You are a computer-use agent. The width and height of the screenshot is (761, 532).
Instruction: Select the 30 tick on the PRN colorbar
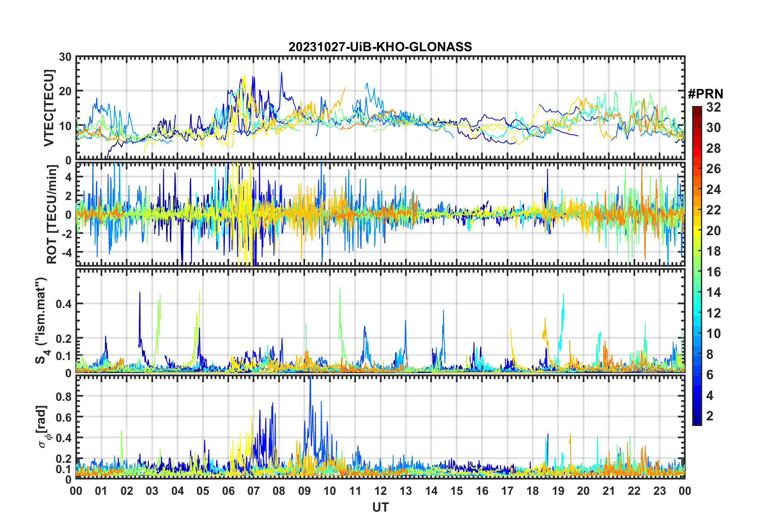tap(713, 128)
